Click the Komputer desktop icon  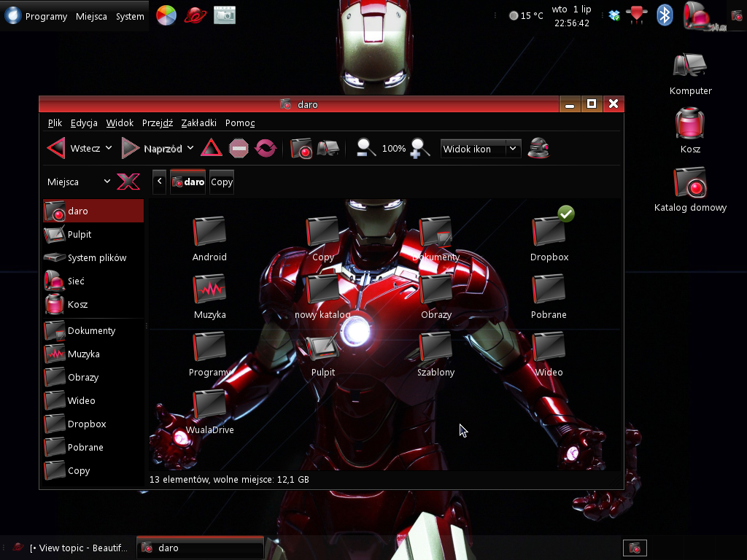pyautogui.click(x=690, y=65)
